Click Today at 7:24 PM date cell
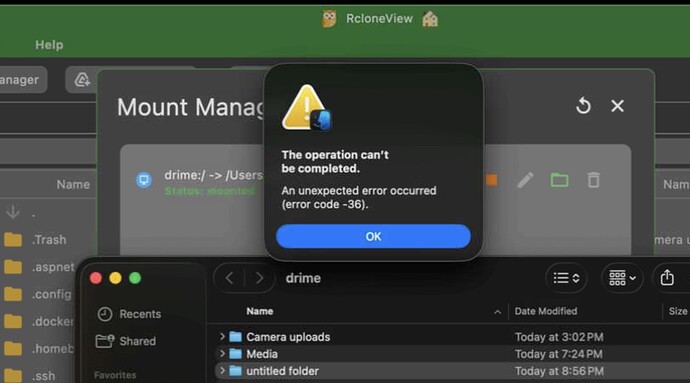 tap(559, 354)
